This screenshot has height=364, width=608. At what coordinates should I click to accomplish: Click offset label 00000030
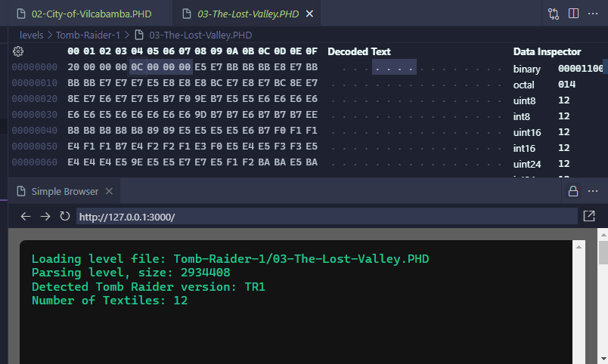35,115
